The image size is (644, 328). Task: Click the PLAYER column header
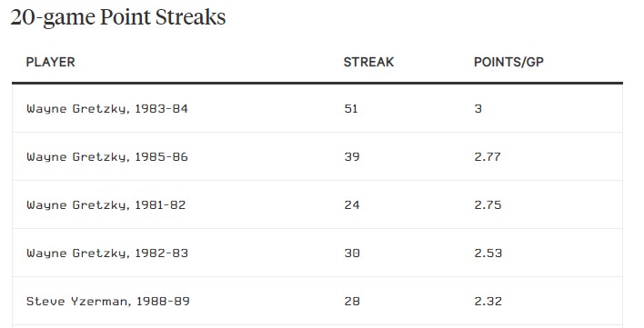point(51,62)
